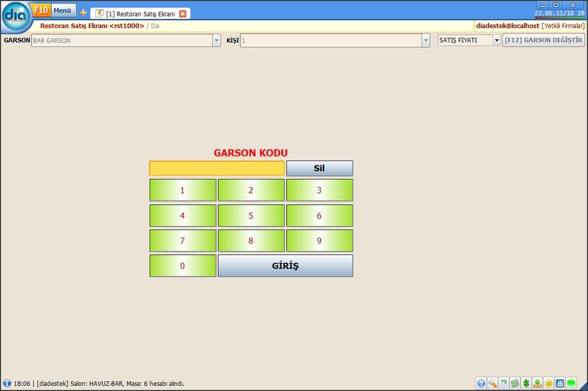Click the Sil button
This screenshot has width=588, height=391.
pos(319,168)
